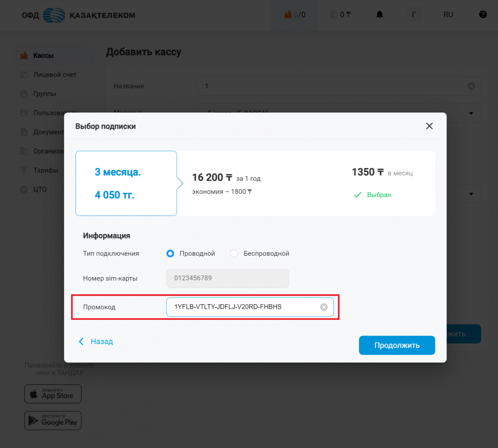The image size is (498, 448).
Task: Click the Кассы cash register icon
Action: 24,56
